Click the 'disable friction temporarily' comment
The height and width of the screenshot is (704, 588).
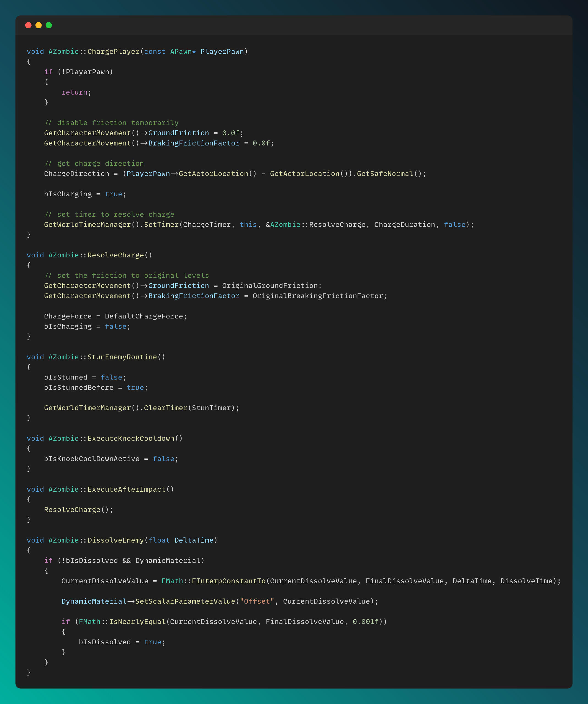tap(112, 123)
